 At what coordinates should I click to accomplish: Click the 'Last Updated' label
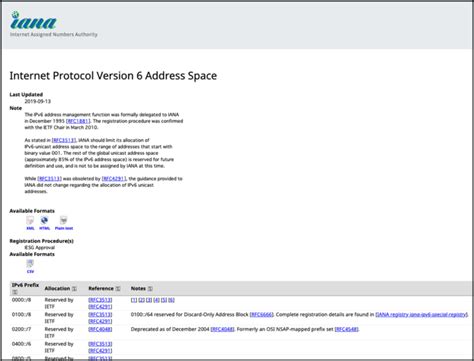[26, 95]
